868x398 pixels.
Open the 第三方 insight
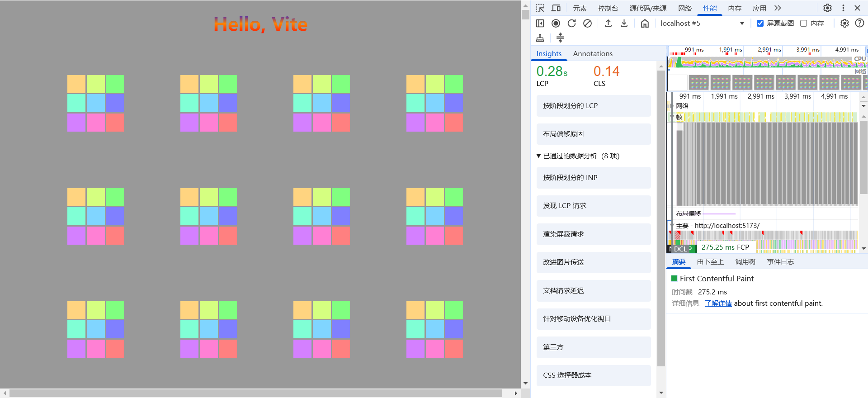(x=594, y=347)
